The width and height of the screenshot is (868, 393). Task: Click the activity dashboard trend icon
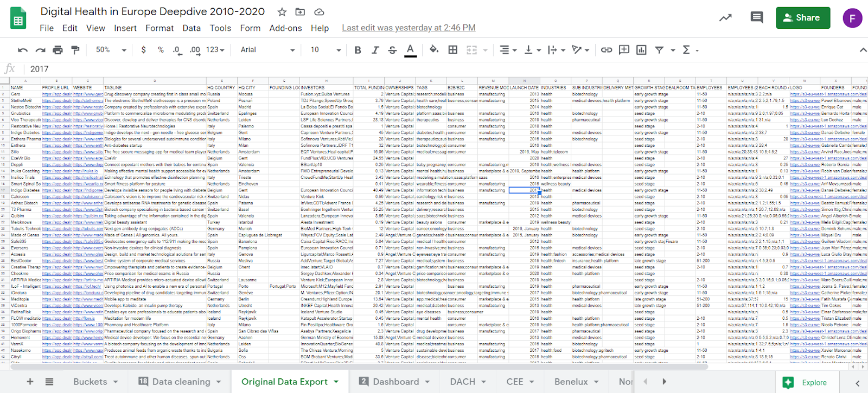(725, 18)
